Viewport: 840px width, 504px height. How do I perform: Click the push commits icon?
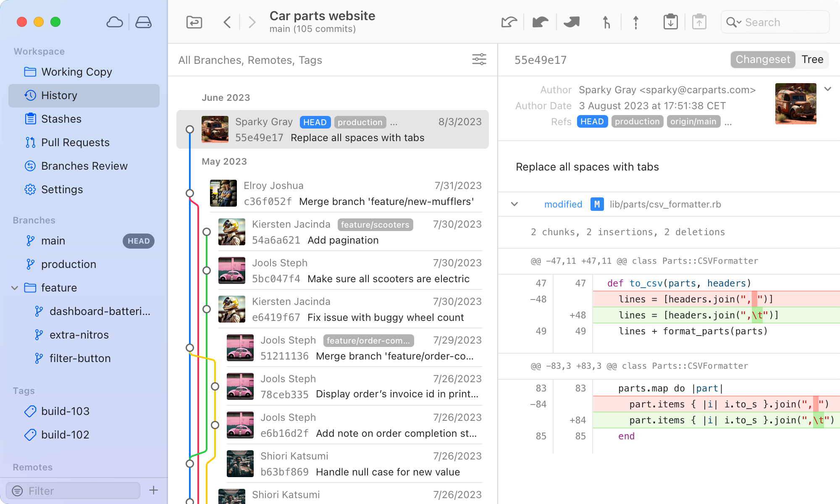699,22
